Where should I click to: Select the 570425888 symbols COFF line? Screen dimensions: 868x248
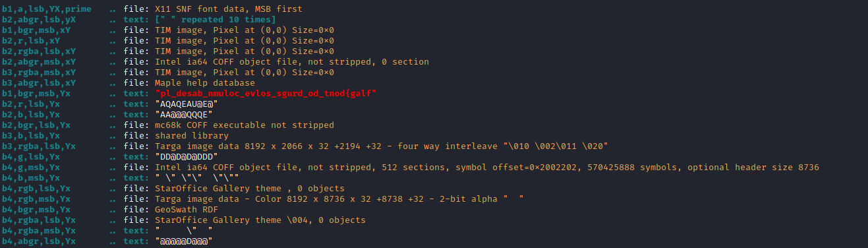click(487, 168)
